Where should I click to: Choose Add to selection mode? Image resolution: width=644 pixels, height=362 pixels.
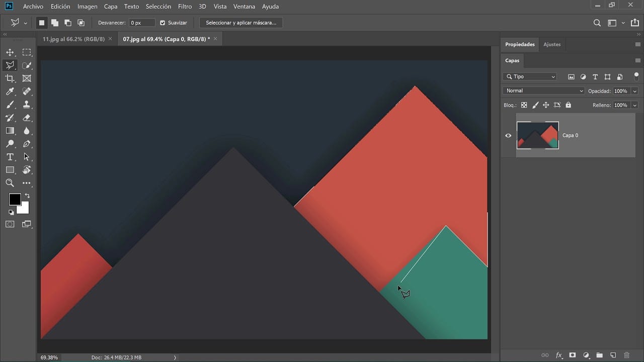click(54, 23)
